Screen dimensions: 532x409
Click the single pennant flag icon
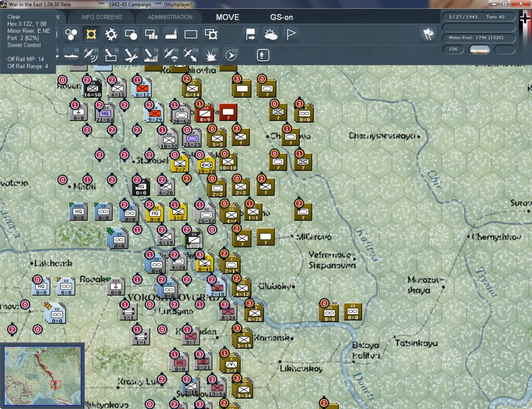click(291, 34)
